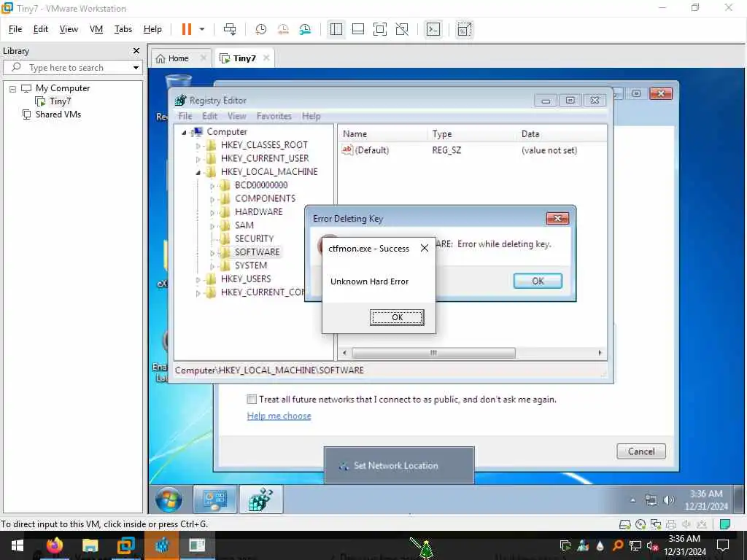Show hidden guest tray icons arrow
Viewport: 747px width, 560px height.
632,500
